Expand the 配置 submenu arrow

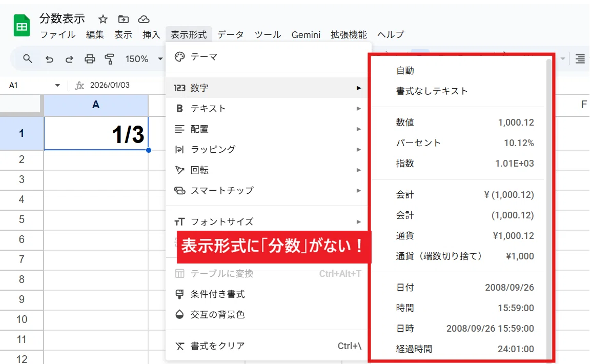pyautogui.click(x=358, y=129)
